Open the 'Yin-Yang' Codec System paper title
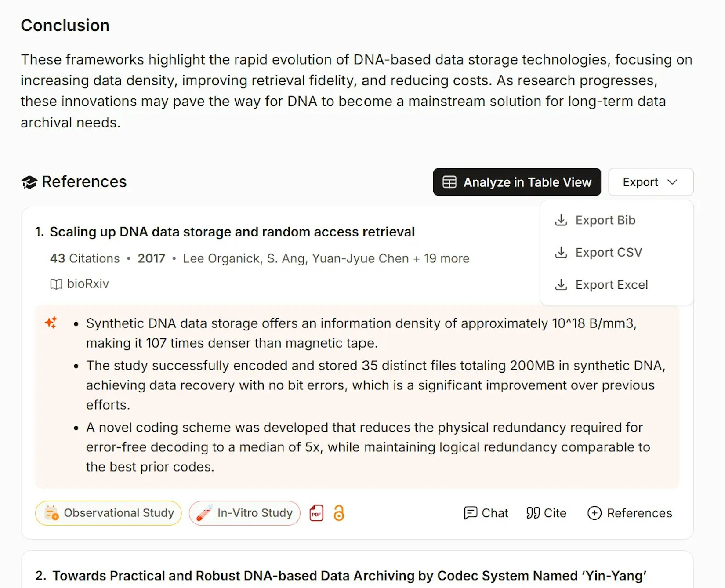 (x=349, y=575)
